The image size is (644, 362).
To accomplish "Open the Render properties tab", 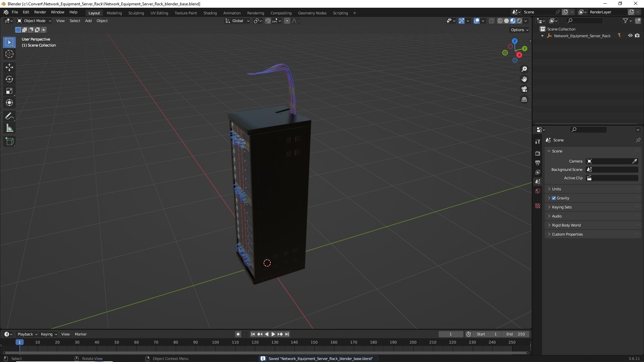I will click(x=538, y=153).
